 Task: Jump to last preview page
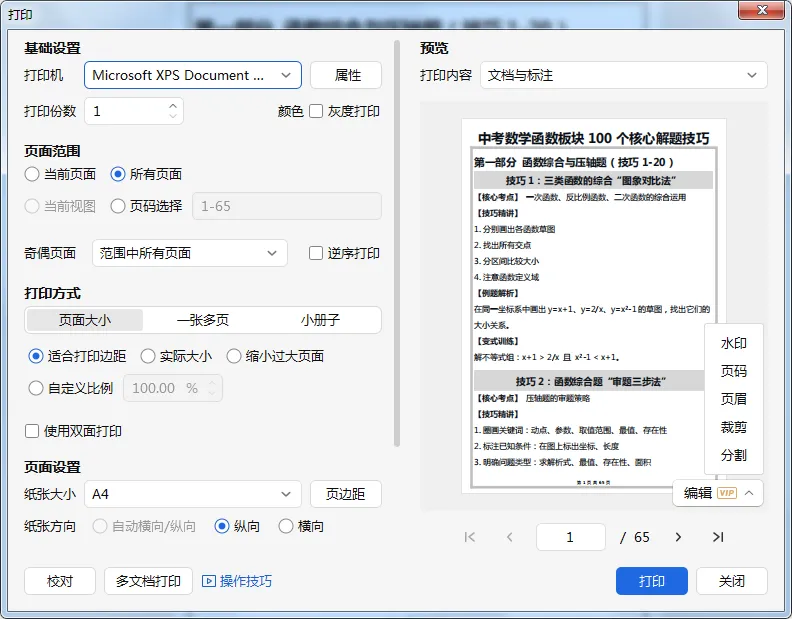(x=718, y=537)
